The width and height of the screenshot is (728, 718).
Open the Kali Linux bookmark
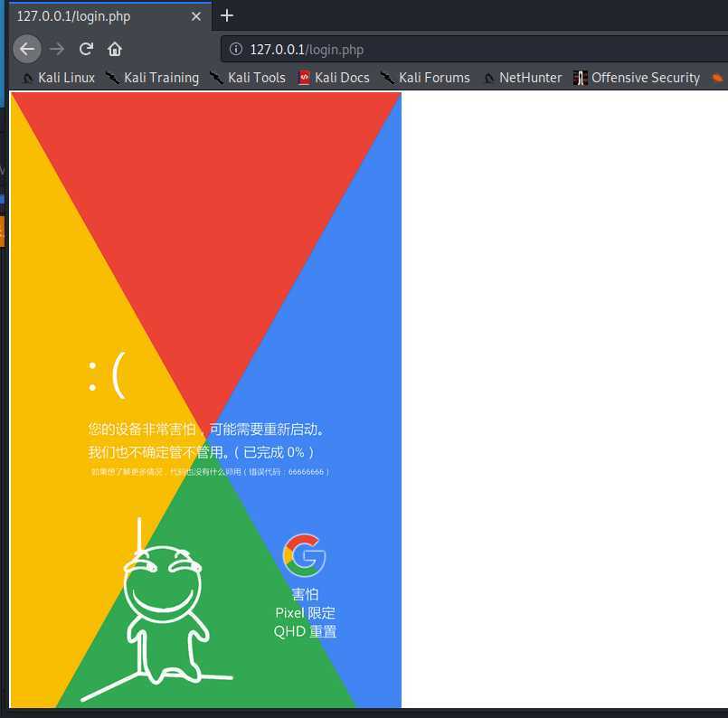click(59, 78)
